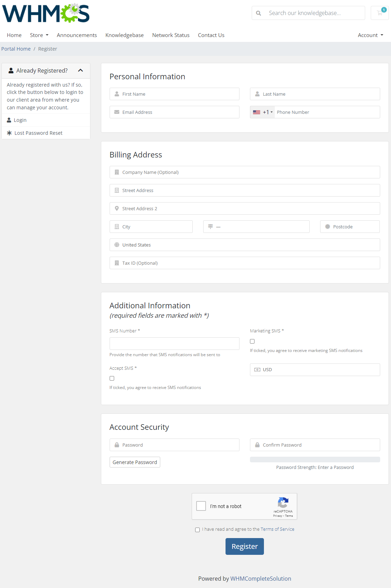This screenshot has height=588, width=391.
Task: Focus the Street Address field
Action: pyautogui.click(x=245, y=190)
